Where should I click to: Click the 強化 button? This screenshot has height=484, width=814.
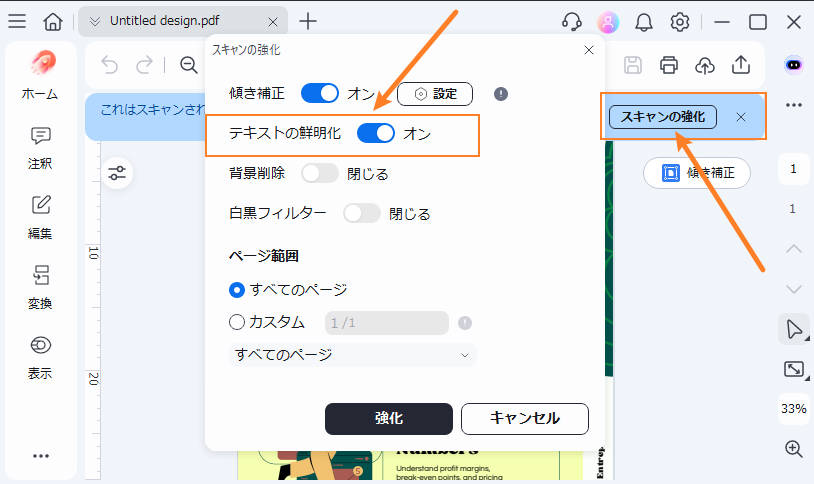(x=389, y=419)
